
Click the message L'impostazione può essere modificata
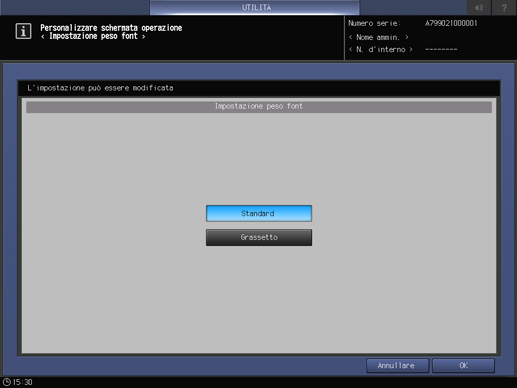click(x=100, y=88)
